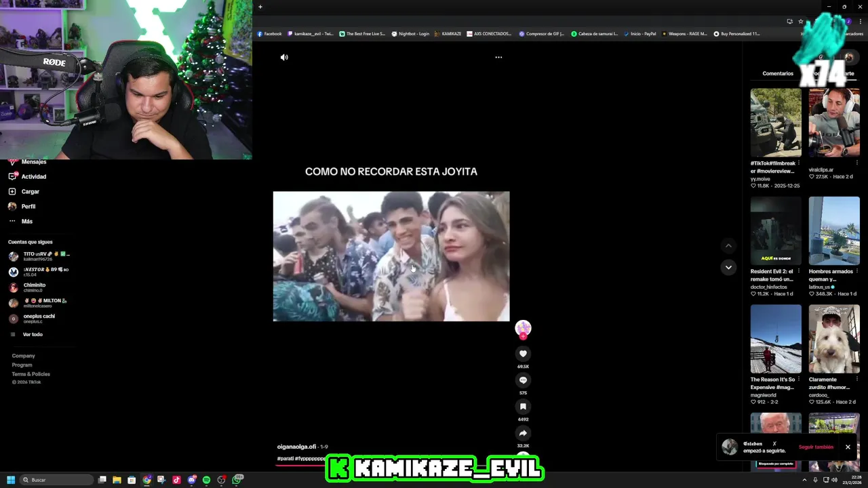Open comments bubble showing 575
The image size is (868, 488).
[523, 380]
